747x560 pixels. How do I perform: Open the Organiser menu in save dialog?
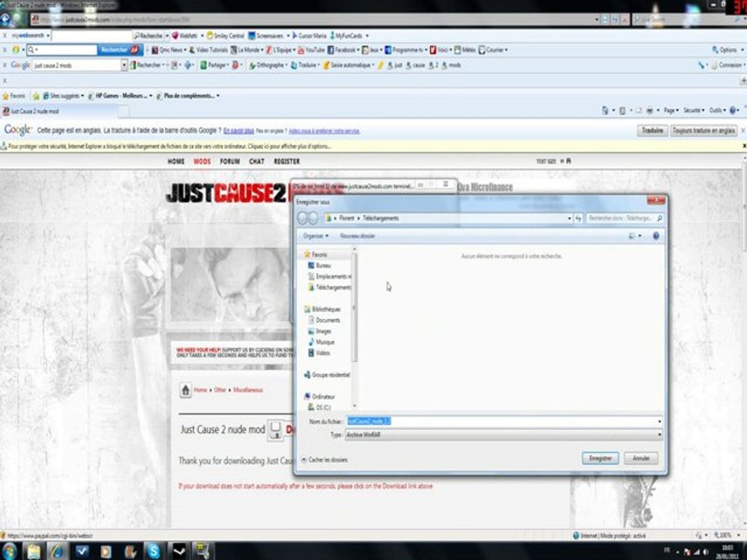tap(315, 236)
